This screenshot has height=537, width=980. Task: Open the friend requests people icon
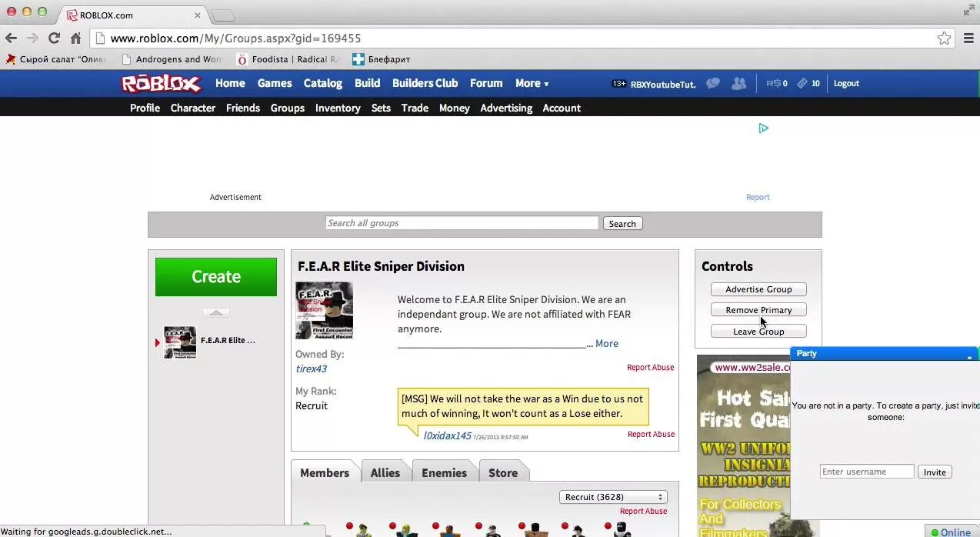click(738, 83)
